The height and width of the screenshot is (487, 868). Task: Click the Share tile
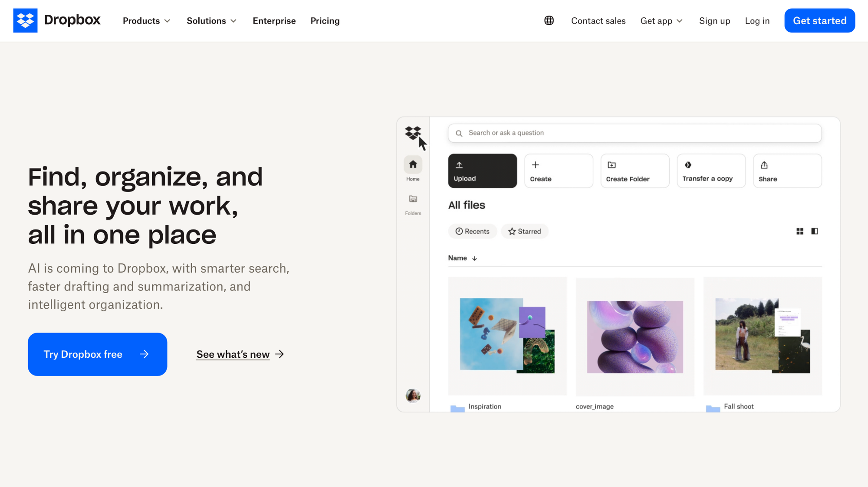pos(787,171)
